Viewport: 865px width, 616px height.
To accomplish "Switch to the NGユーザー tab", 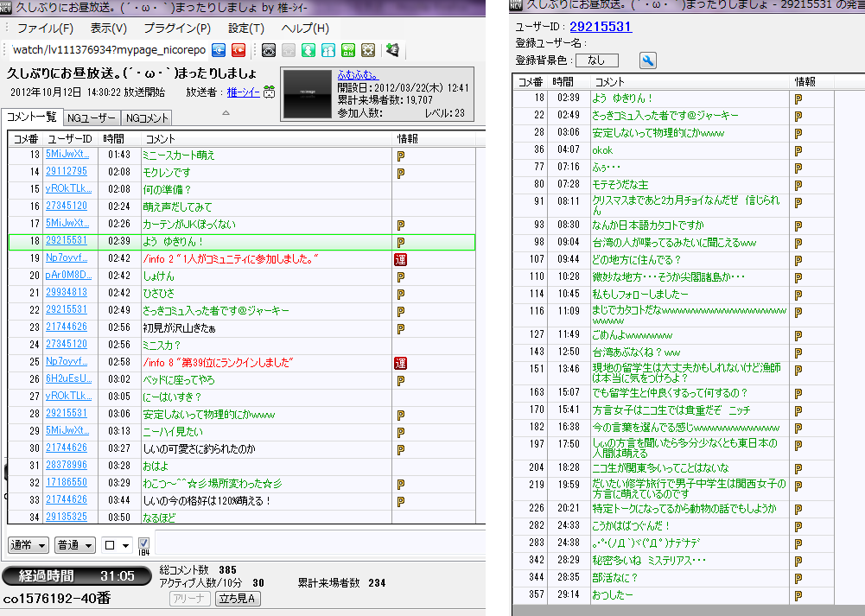I will (x=92, y=118).
